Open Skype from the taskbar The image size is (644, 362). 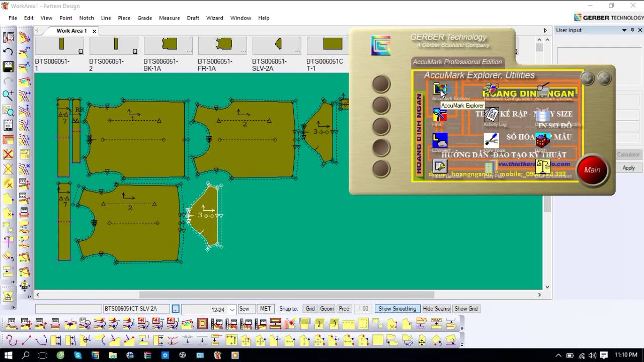(78, 355)
